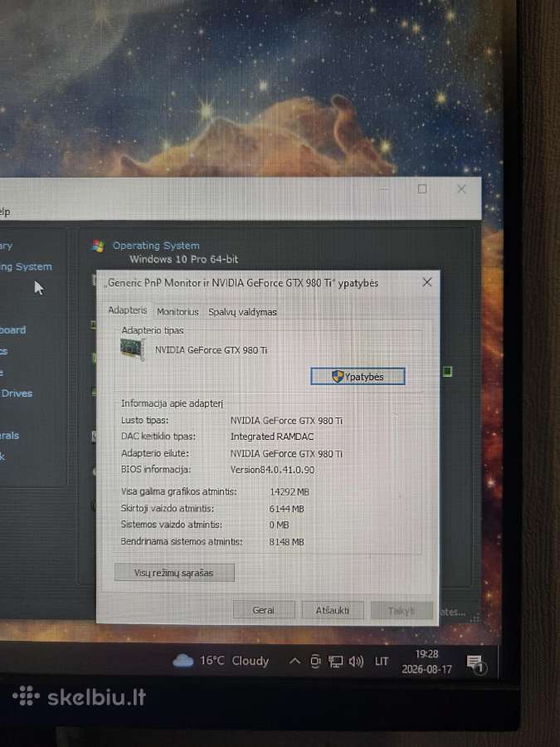Click the graphics adapter card icon
This screenshot has height=747, width=560.
(x=133, y=349)
